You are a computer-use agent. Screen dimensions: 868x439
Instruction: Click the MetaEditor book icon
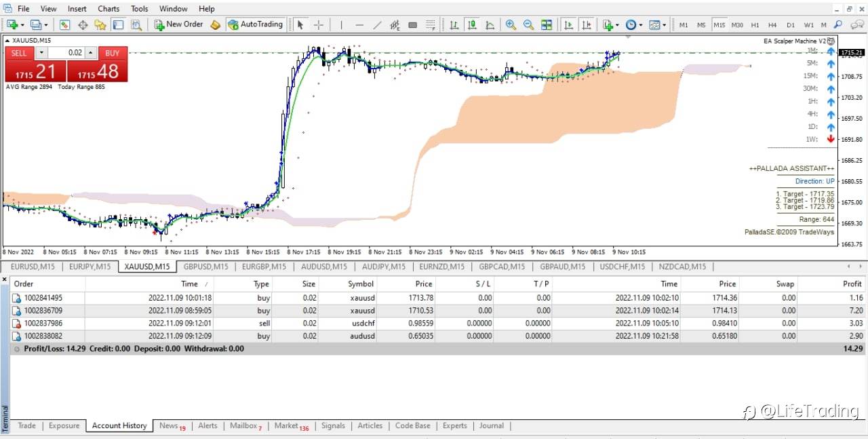216,24
